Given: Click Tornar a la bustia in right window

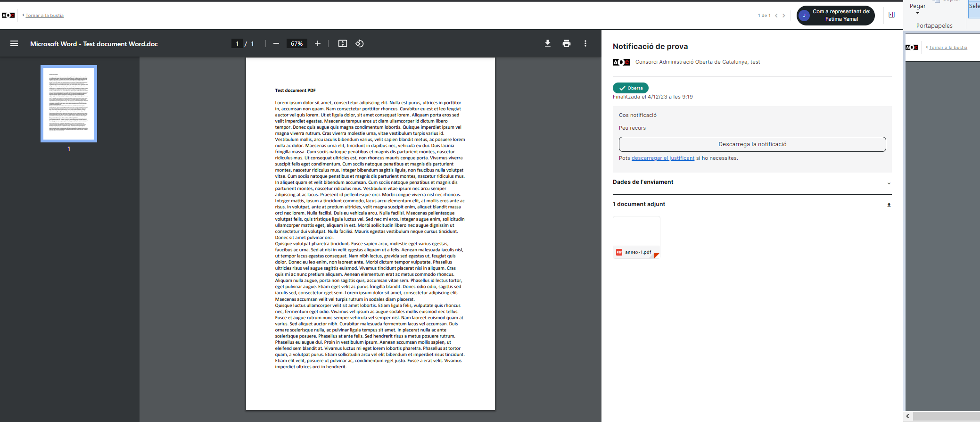Looking at the screenshot, I should point(948,48).
